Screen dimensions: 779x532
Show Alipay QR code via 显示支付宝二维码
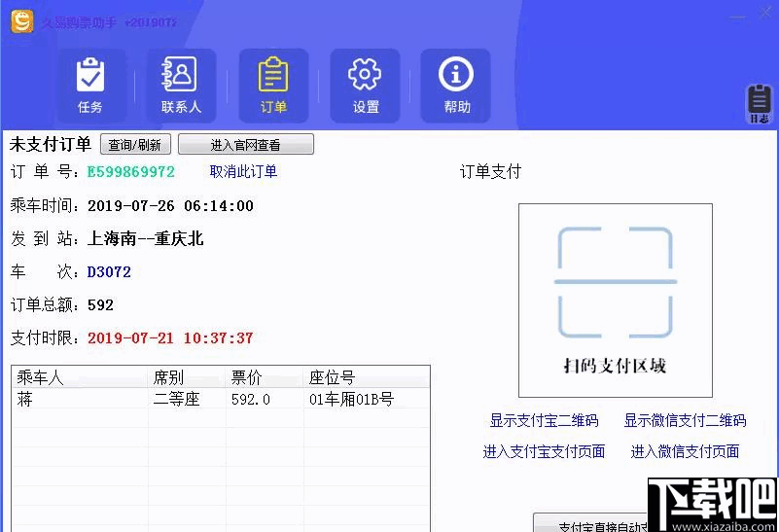[x=544, y=420]
